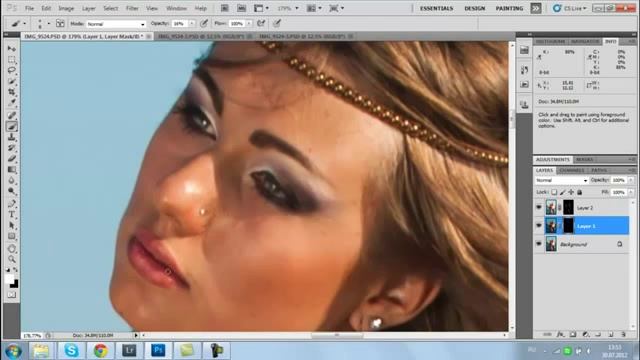
Task: Select the Eraser tool
Action: pyautogui.click(x=11, y=159)
